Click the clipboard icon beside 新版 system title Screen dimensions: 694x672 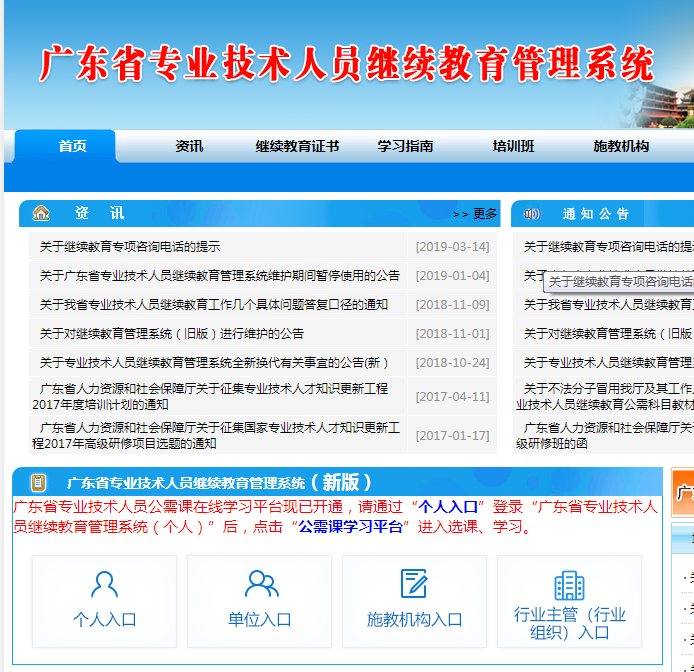38,482
